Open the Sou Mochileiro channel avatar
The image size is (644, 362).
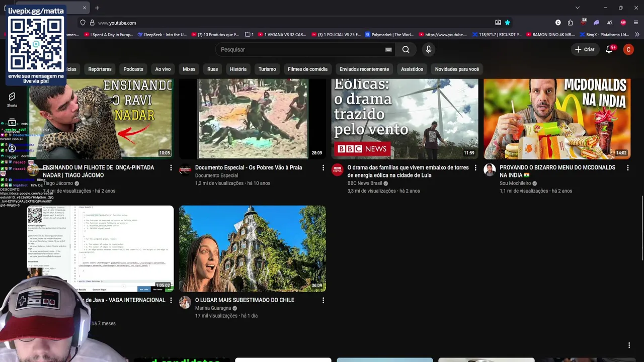pos(490,170)
